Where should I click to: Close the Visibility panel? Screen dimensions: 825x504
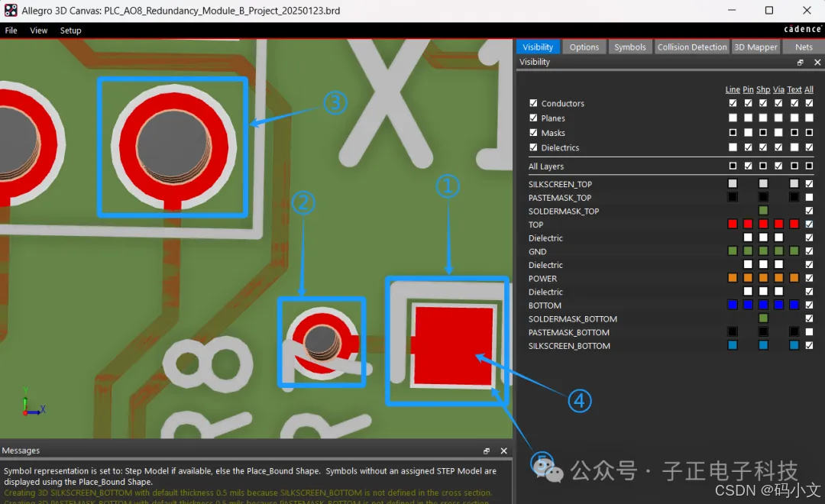click(x=817, y=62)
